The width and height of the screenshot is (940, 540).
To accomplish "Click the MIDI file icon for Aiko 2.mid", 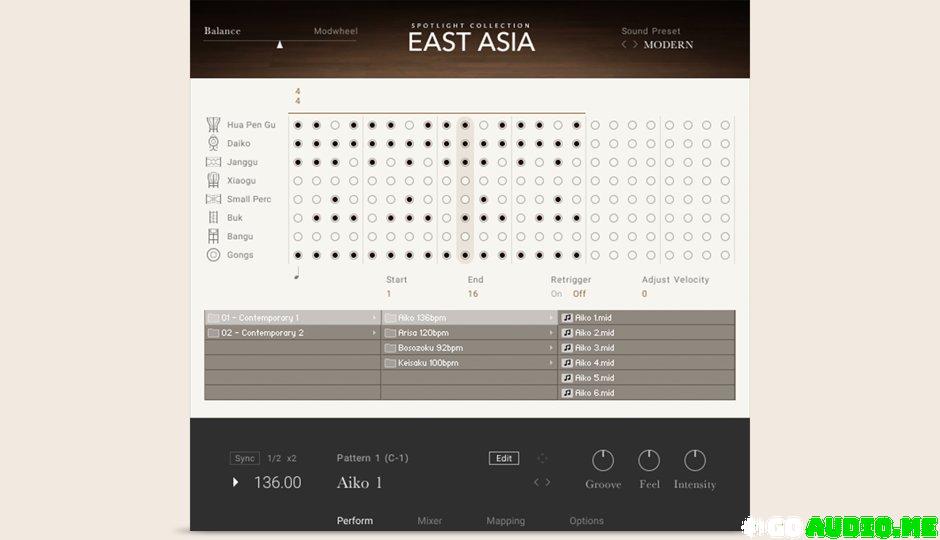I will coord(567,333).
